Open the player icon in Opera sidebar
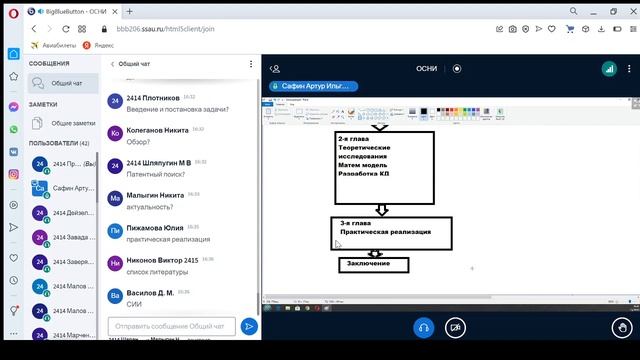Screen dimensions: 640x360 click(x=13, y=205)
